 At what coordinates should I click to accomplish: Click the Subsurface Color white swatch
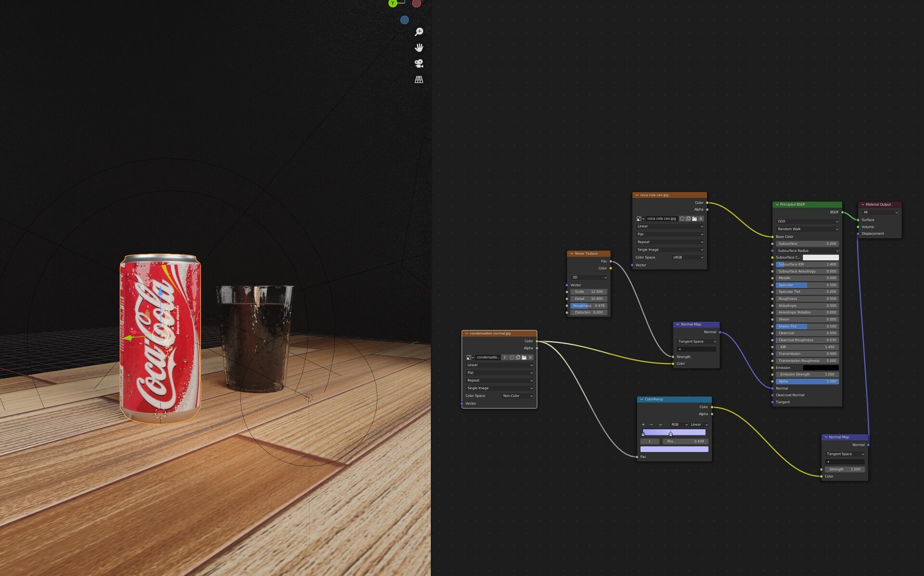tap(821, 258)
